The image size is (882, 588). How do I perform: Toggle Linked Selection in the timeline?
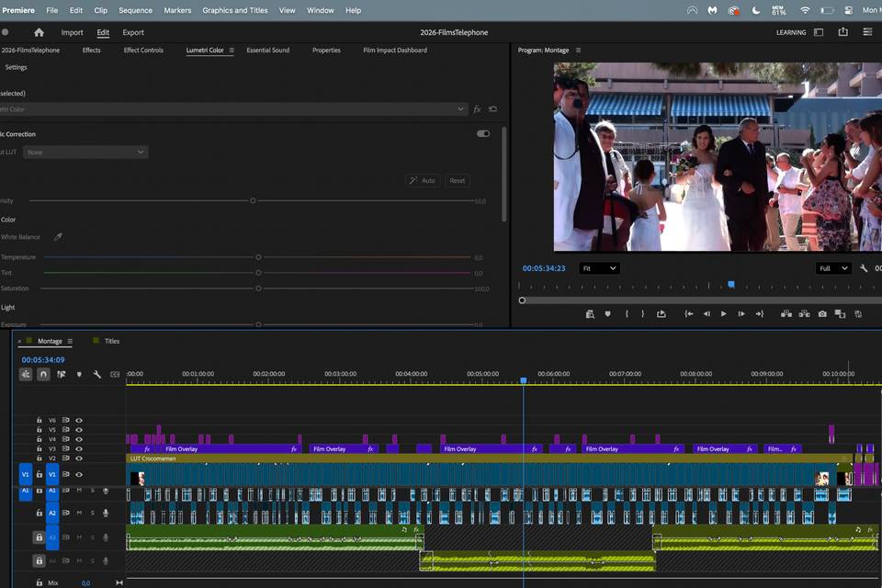[x=62, y=374]
